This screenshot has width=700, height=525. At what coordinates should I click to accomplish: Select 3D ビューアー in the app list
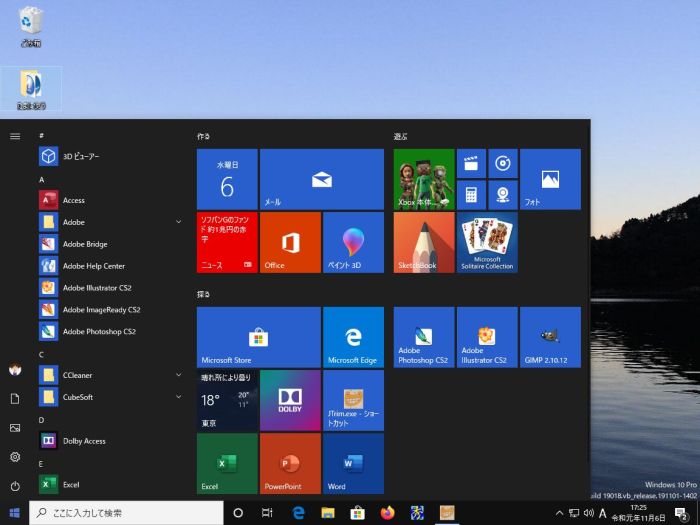(80, 156)
